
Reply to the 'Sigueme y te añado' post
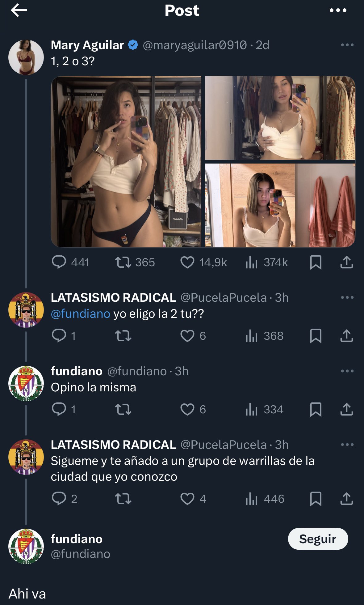click(x=59, y=499)
